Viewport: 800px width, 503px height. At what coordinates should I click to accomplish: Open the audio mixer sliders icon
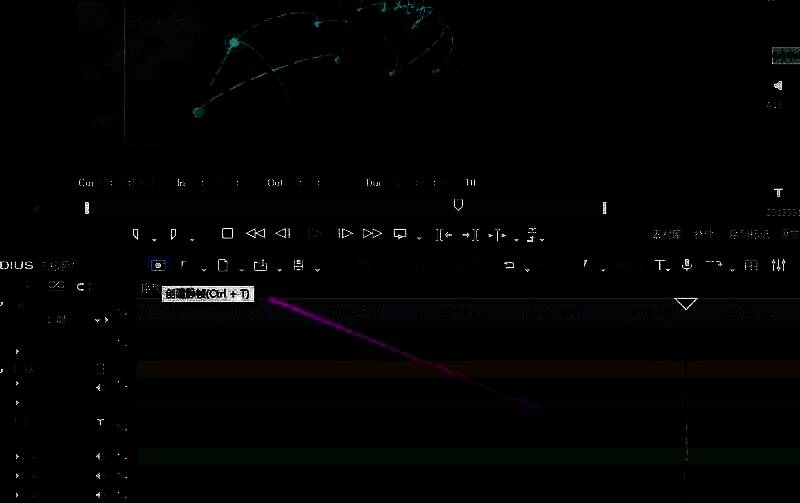point(779,265)
